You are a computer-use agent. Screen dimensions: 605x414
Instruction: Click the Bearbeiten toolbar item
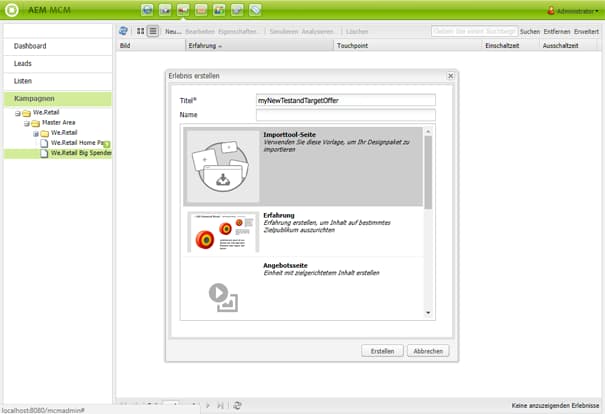tap(200, 31)
